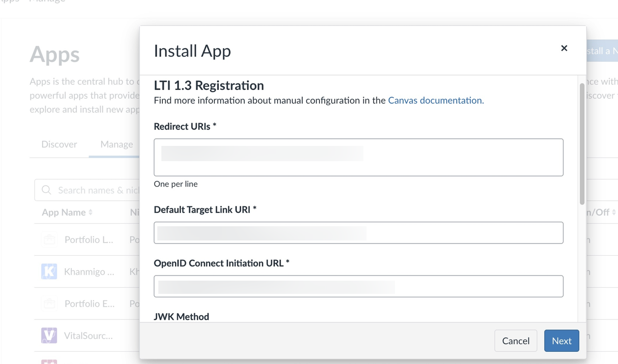Switch to the Discover tab

[59, 144]
